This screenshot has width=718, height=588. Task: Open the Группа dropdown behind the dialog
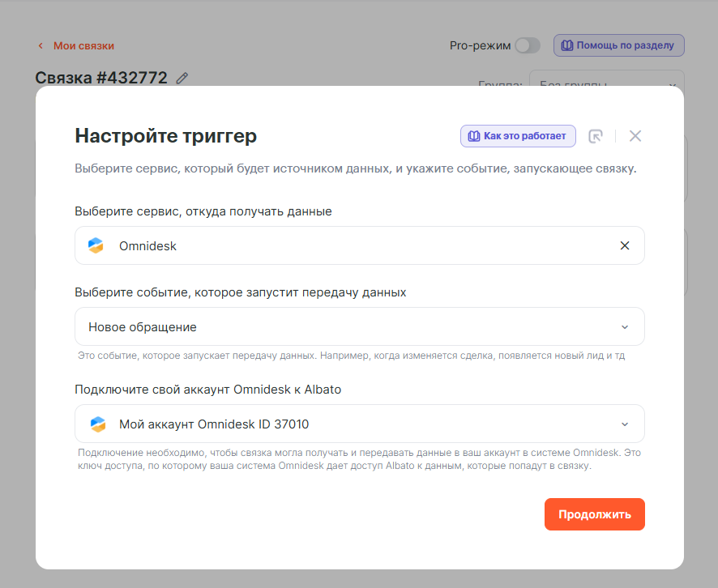point(606,79)
